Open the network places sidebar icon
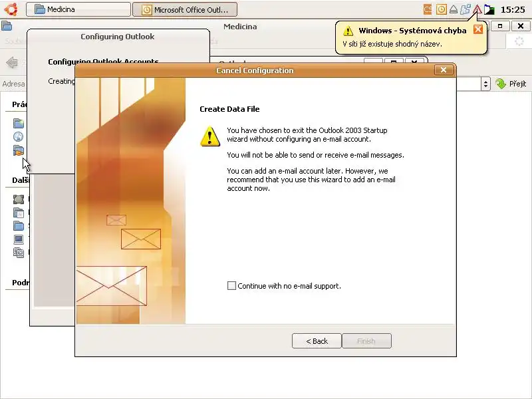This screenshot has height=399, width=532. coord(19,253)
